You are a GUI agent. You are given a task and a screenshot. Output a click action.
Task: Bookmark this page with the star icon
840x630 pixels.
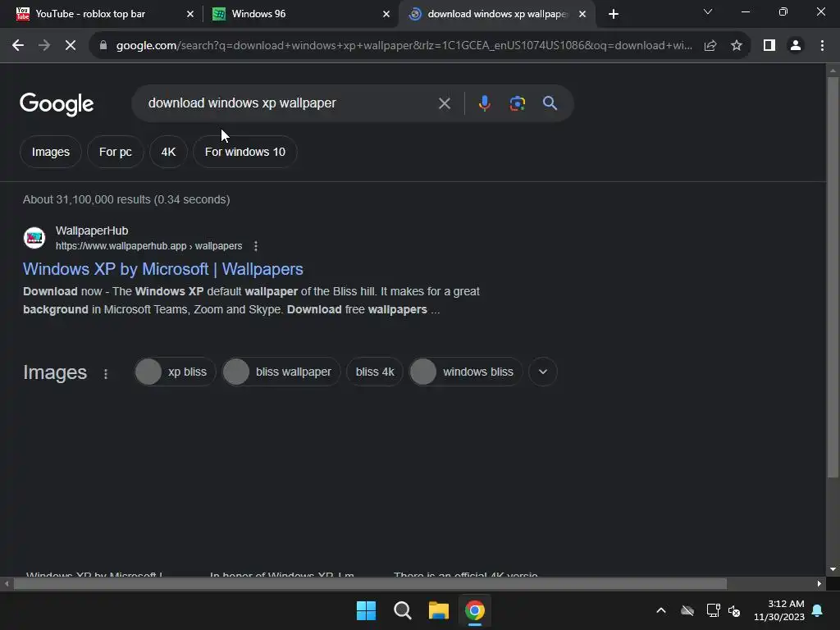[x=737, y=46]
